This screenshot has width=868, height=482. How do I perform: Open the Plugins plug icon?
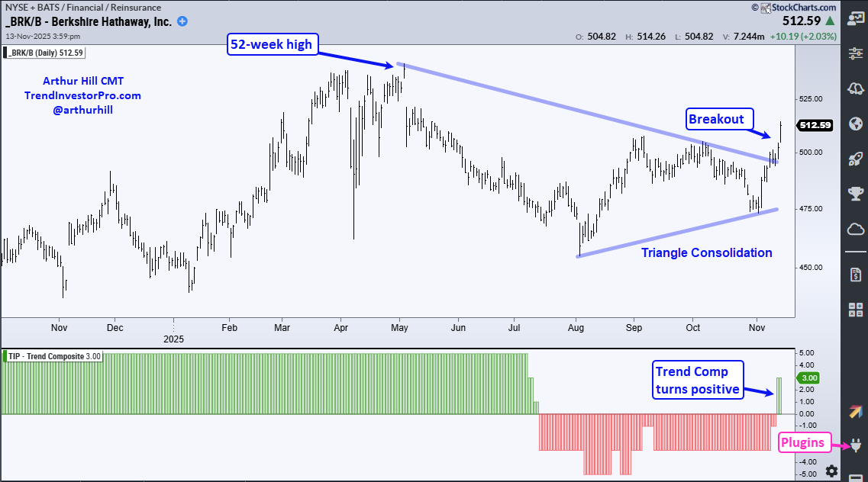[855, 445]
